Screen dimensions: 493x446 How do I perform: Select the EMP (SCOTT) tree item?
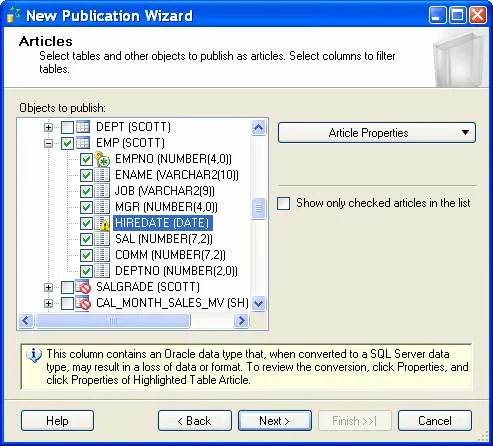(130, 143)
